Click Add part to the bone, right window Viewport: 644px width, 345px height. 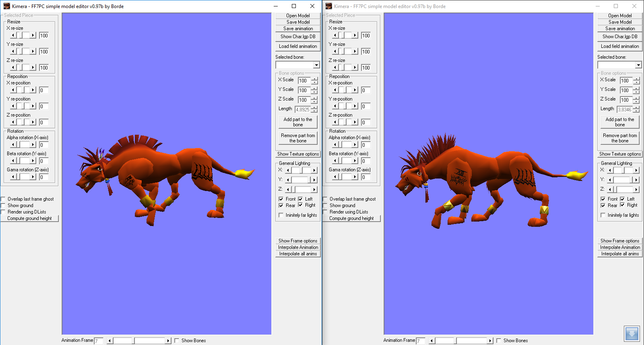[x=620, y=122]
